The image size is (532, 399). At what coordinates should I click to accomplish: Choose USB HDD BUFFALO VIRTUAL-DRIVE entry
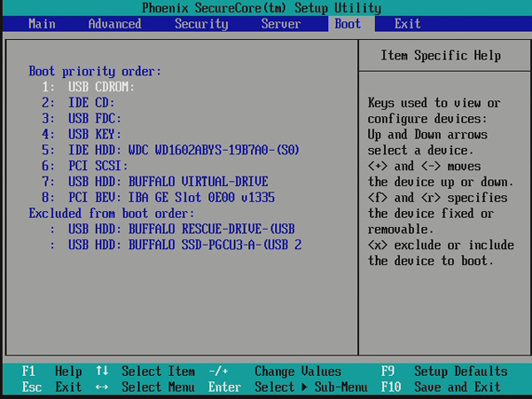tap(155, 182)
